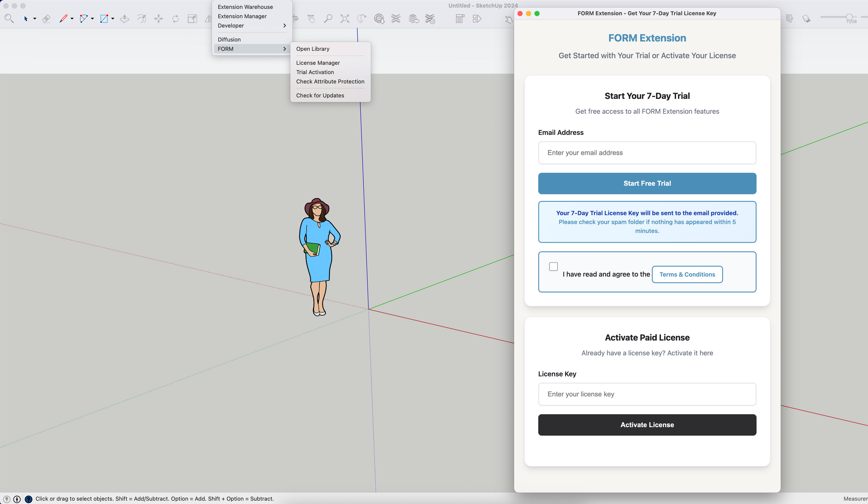The height and width of the screenshot is (504, 868).
Task: Select the Eraser tool
Action: pyautogui.click(x=46, y=19)
